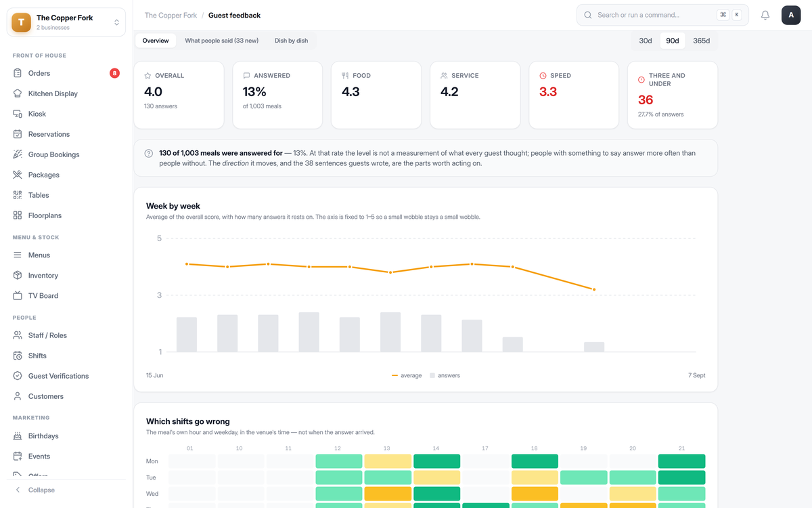Screen dimensions: 812x508
Task: Click the Service 4.2 score card
Action: coord(475,95)
